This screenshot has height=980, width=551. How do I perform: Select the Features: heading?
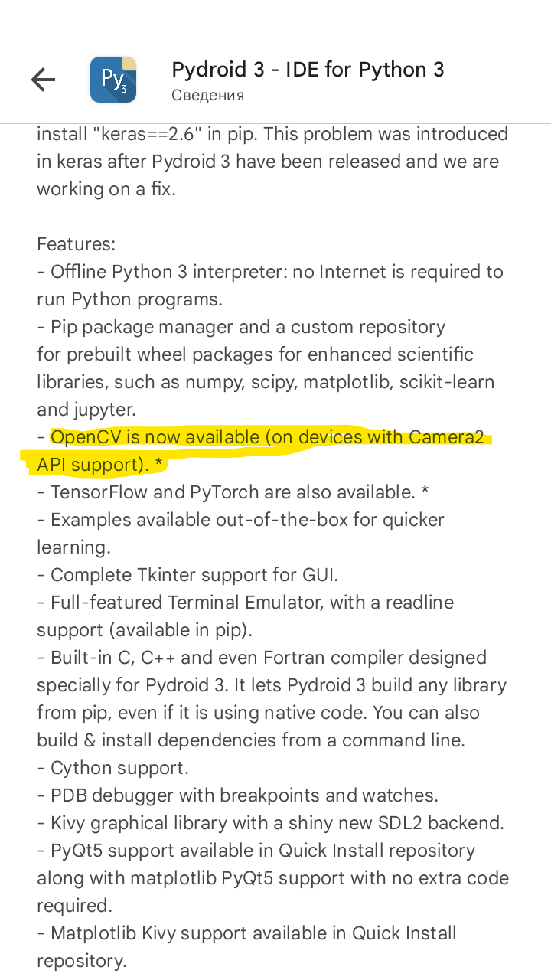click(x=76, y=244)
